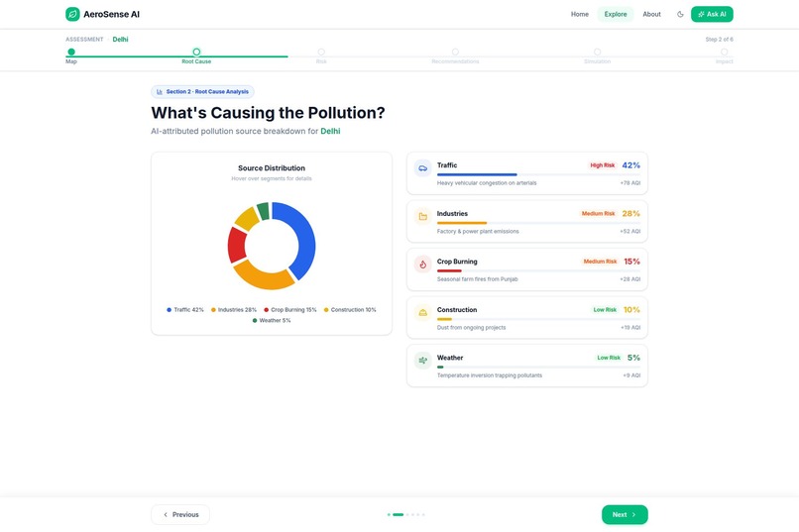This screenshot has width=799, height=532.
Task: Click the Traffic progress bar
Action: click(538, 174)
